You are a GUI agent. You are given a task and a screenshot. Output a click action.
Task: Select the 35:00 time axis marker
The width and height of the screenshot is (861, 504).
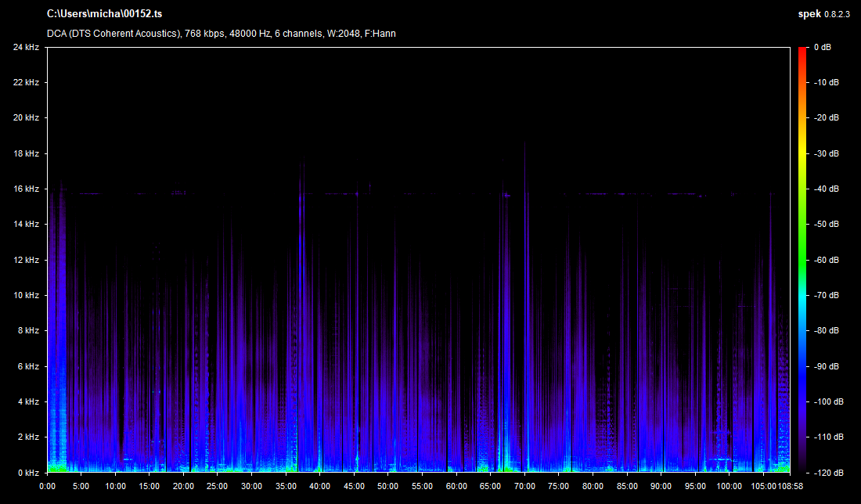(286, 485)
